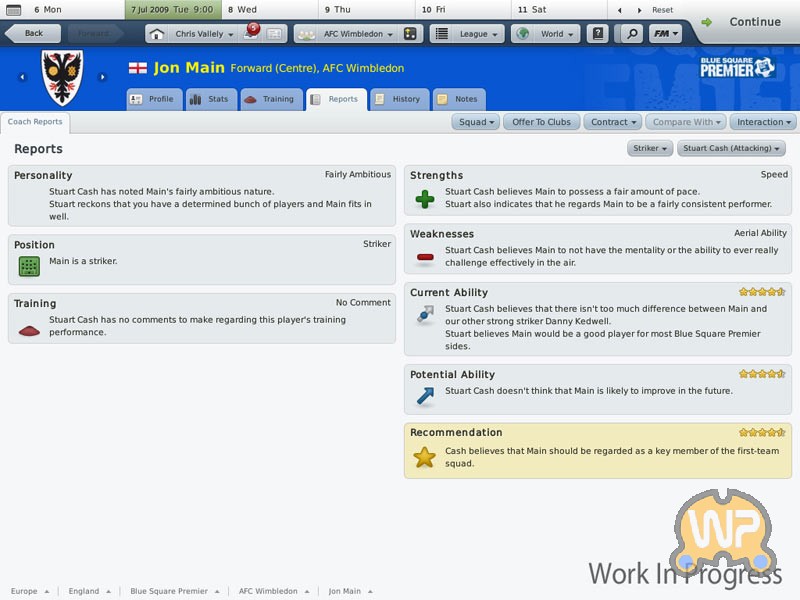
Task: Click the Back button
Action: [33, 33]
